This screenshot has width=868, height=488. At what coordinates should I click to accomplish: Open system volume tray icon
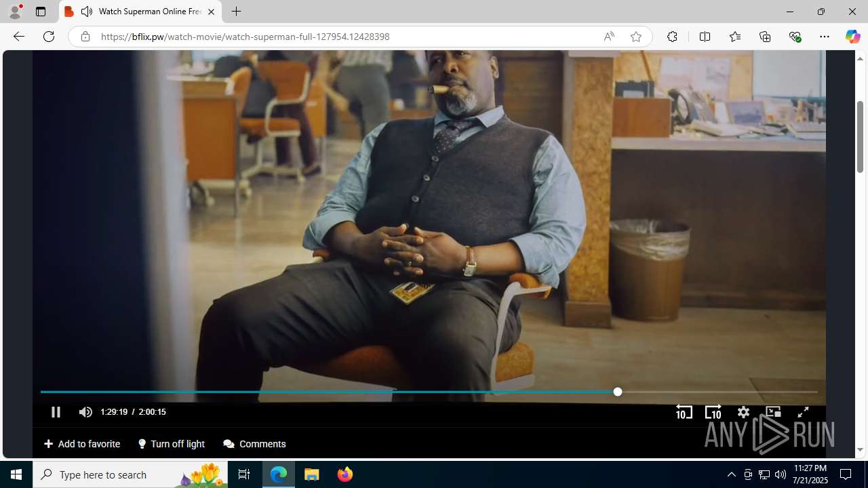click(781, 474)
